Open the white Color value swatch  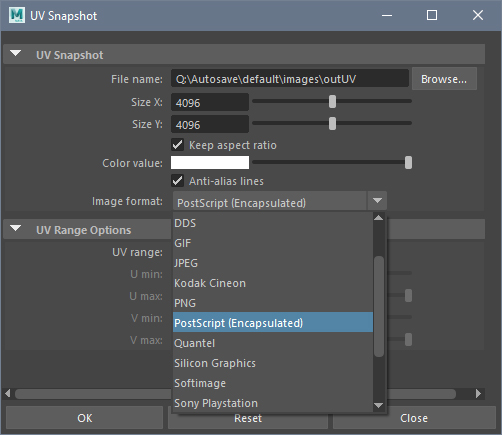coord(210,163)
